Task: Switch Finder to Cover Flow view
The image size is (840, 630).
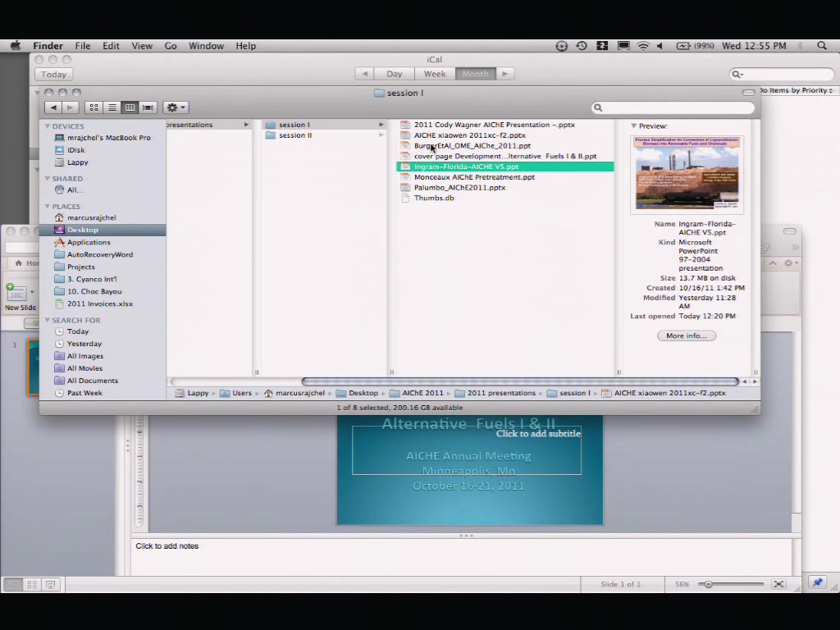Action: tap(148, 107)
